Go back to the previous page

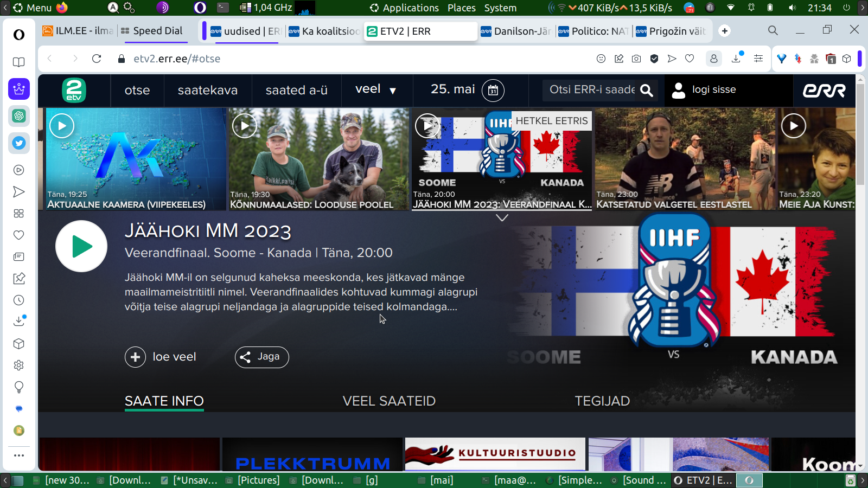(x=50, y=59)
